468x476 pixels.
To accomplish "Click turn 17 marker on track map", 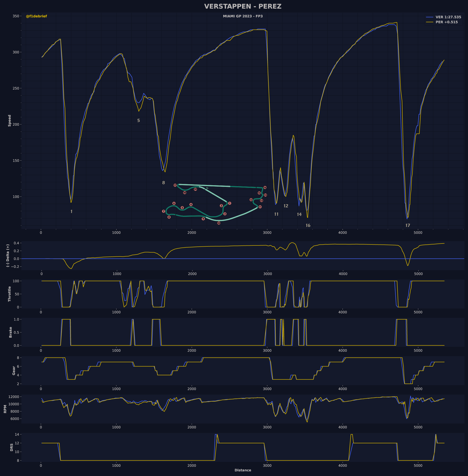I will [x=175, y=185].
